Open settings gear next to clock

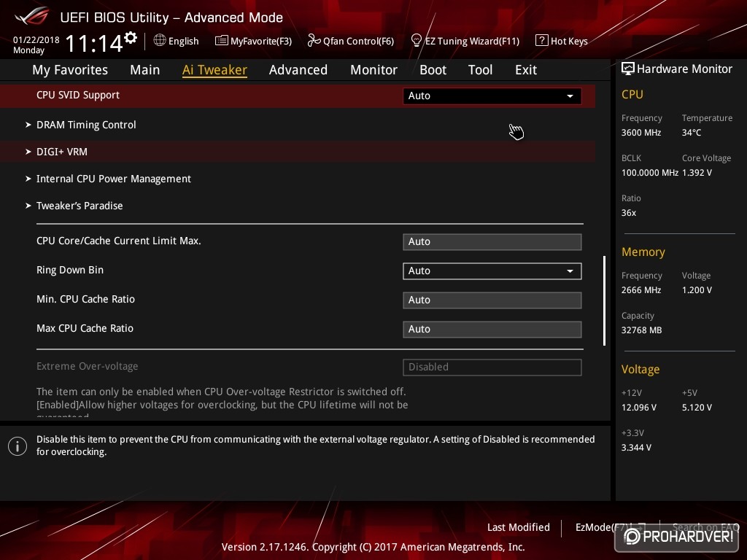point(131,38)
